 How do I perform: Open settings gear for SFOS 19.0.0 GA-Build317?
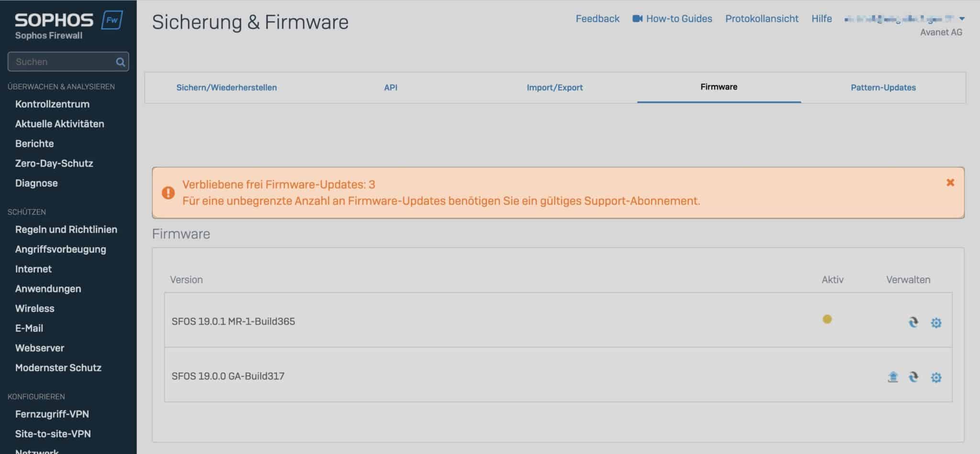click(x=936, y=377)
